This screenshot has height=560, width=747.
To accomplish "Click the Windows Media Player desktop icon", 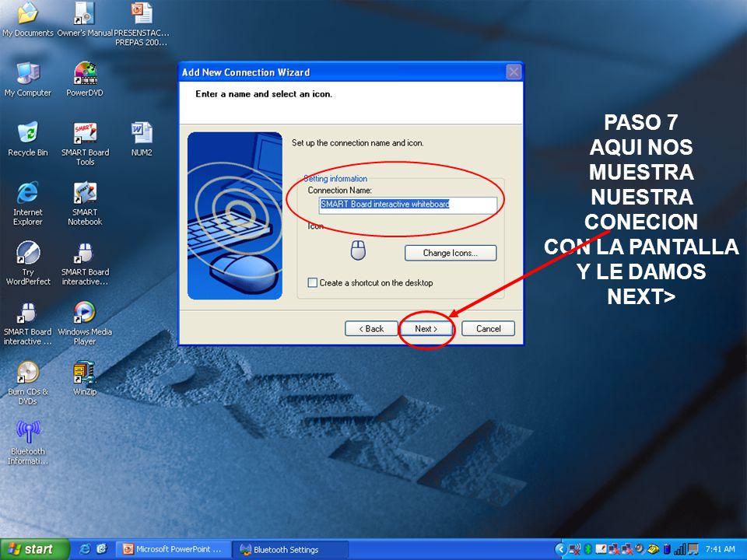I will click(85, 323).
